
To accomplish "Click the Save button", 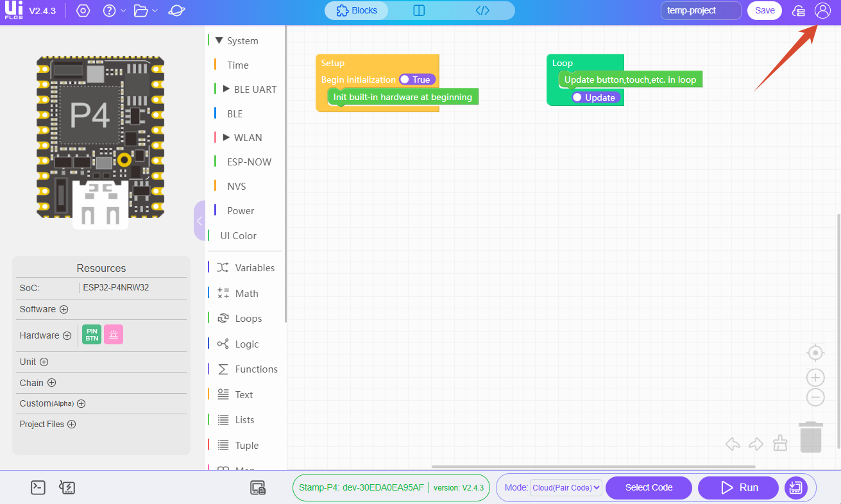I will coord(764,11).
